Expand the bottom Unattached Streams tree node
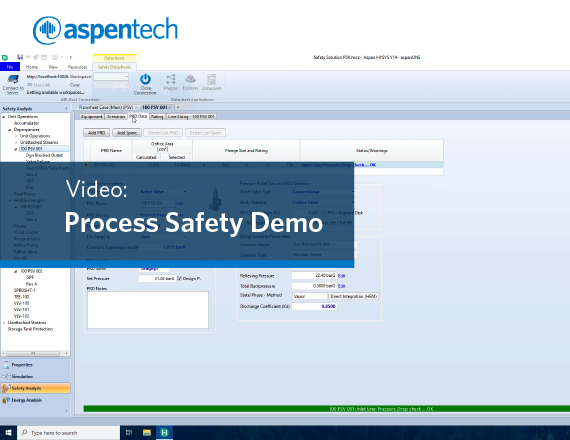Image resolution: width=570 pixels, height=440 pixels. click(4, 323)
